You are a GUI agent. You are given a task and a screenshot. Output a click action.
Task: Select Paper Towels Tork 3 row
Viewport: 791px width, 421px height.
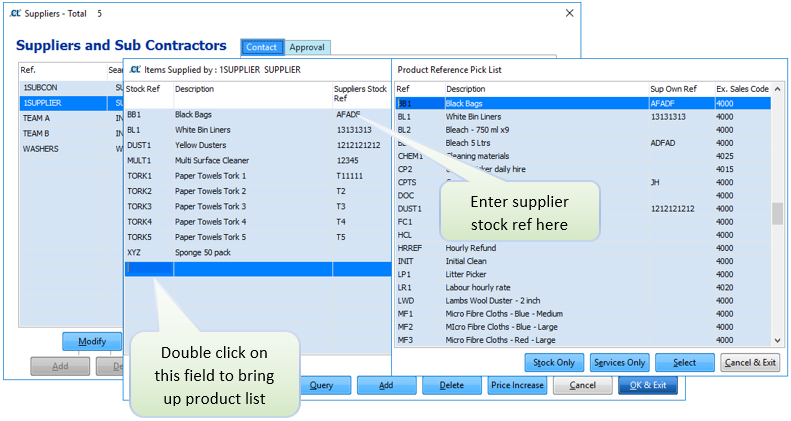coord(257,206)
